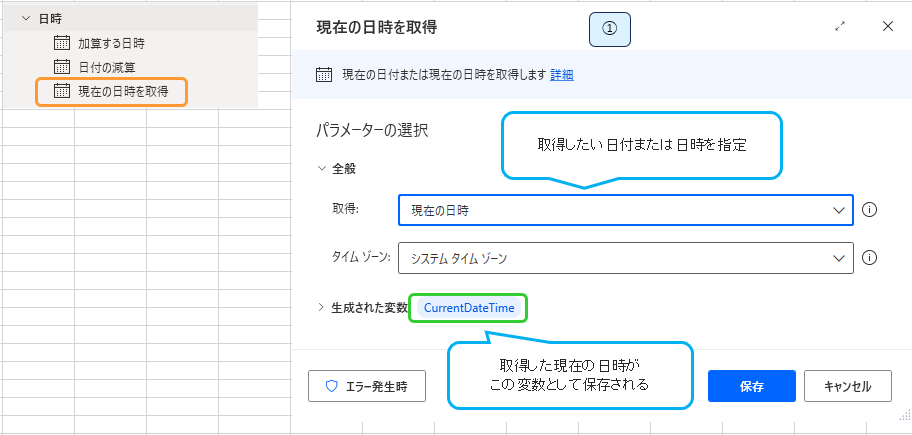
Task: Click calendar icon beside 日付の減算
Action: click(x=62, y=67)
